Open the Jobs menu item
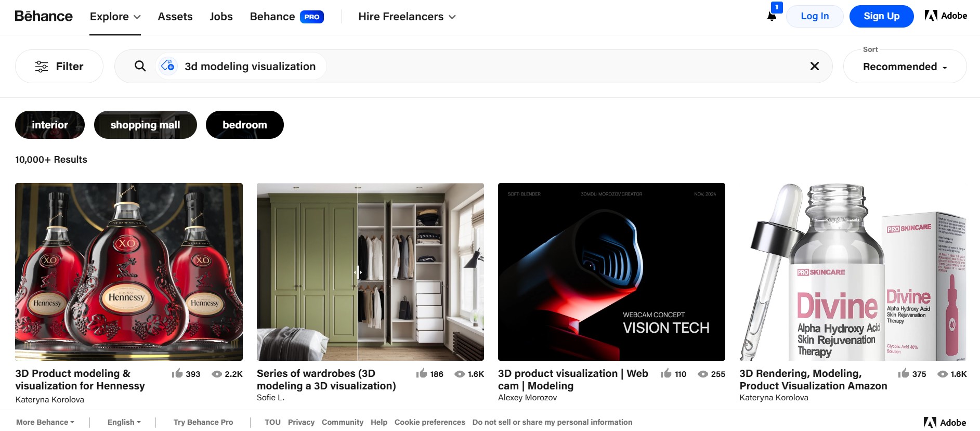The height and width of the screenshot is (431, 980). tap(221, 17)
